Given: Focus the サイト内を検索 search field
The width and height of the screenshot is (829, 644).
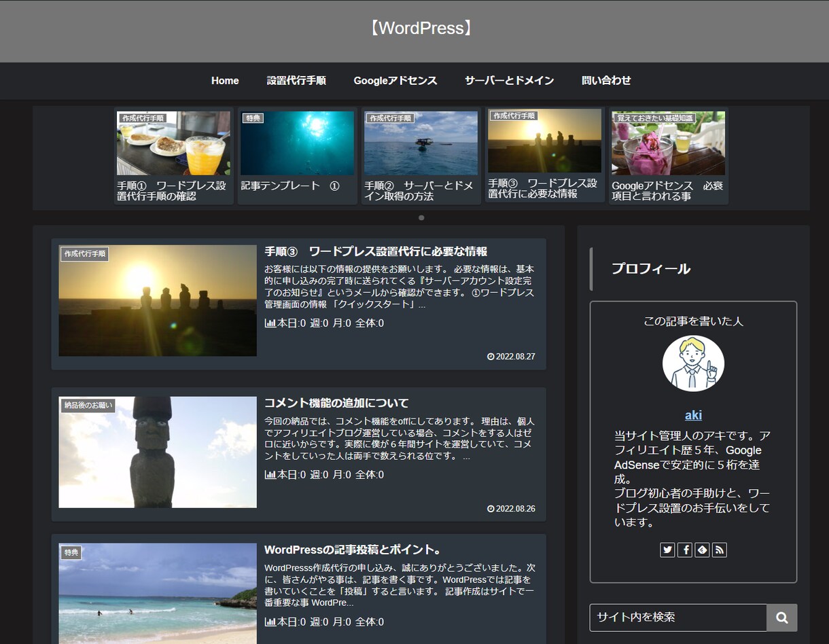Looking at the screenshot, I should (x=678, y=618).
